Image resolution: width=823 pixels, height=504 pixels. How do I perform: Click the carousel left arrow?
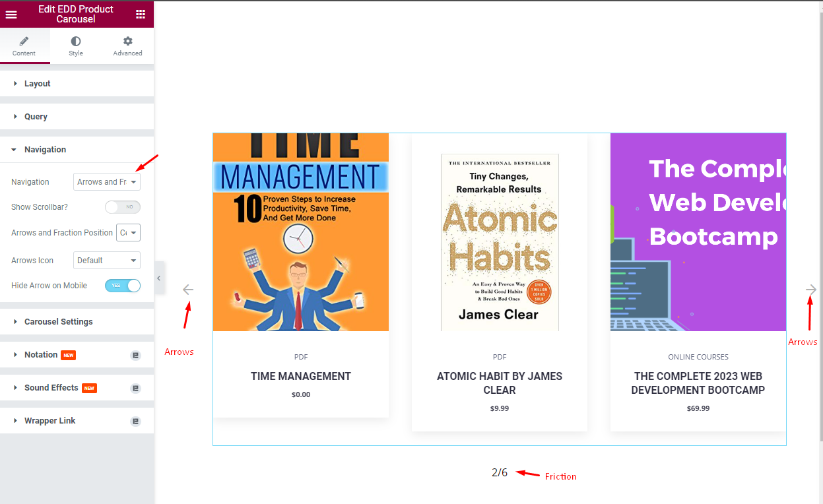(188, 289)
